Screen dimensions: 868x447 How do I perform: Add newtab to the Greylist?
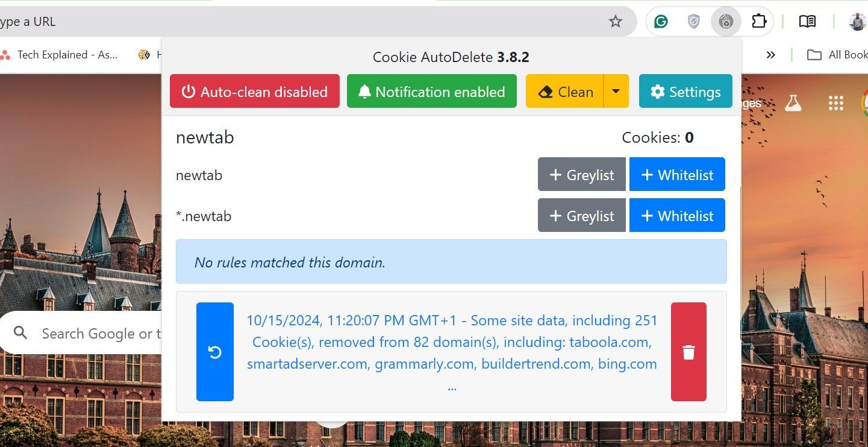click(x=582, y=175)
